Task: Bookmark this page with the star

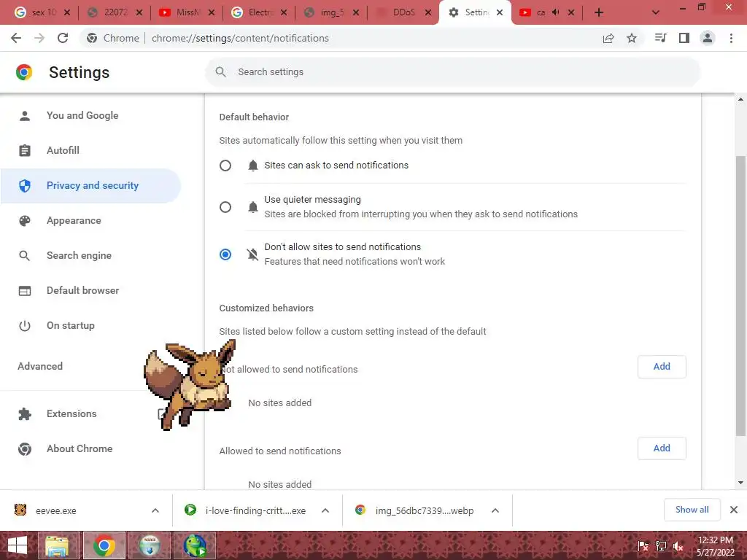Action: [x=632, y=38]
